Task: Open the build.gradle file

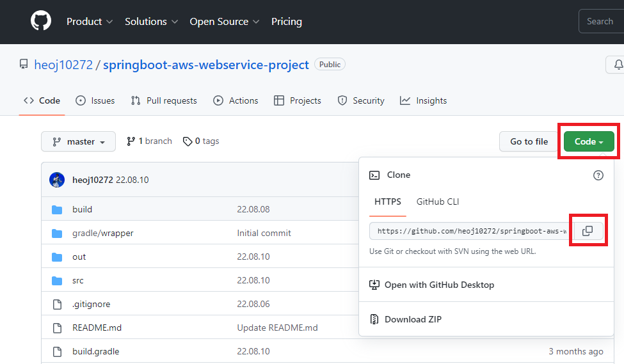Action: [95, 352]
